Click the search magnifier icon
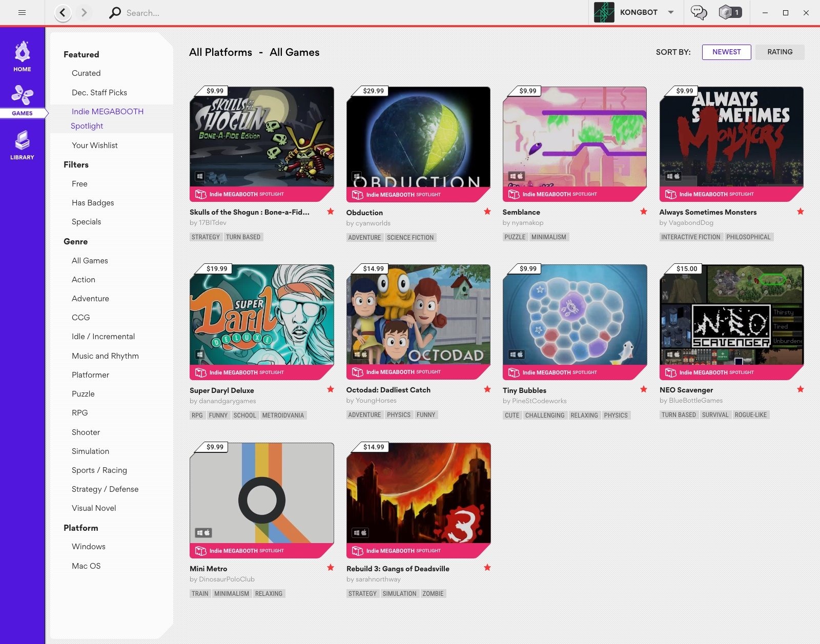The width and height of the screenshot is (820, 644). (x=115, y=13)
